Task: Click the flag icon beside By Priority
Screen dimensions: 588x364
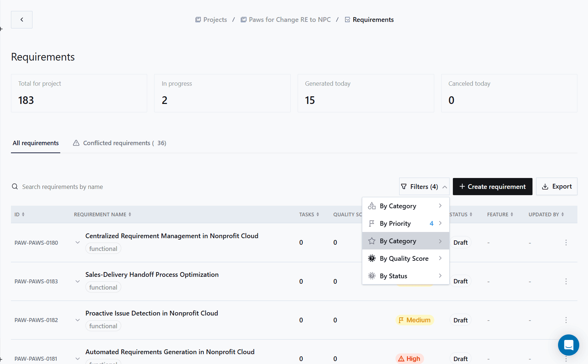Action: (371, 223)
